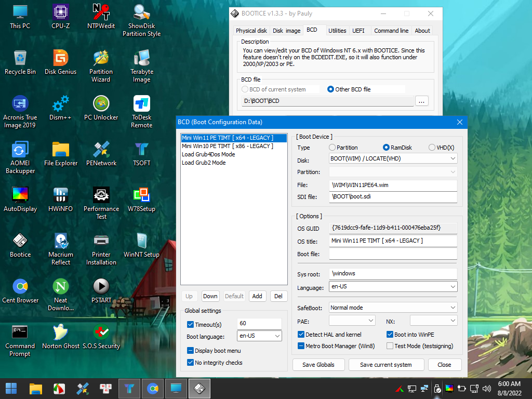This screenshot has height=399, width=532.
Task: Open the About tab
Action: (422, 31)
